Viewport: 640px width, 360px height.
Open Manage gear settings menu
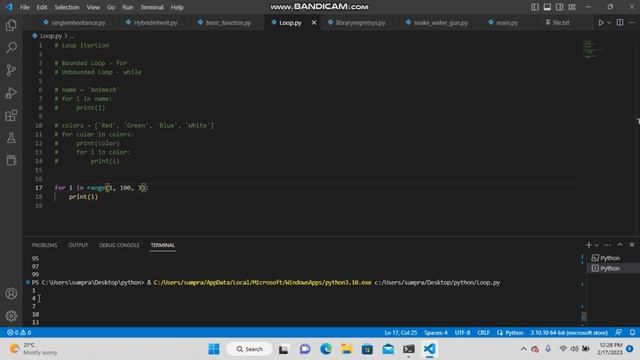[x=11, y=316]
